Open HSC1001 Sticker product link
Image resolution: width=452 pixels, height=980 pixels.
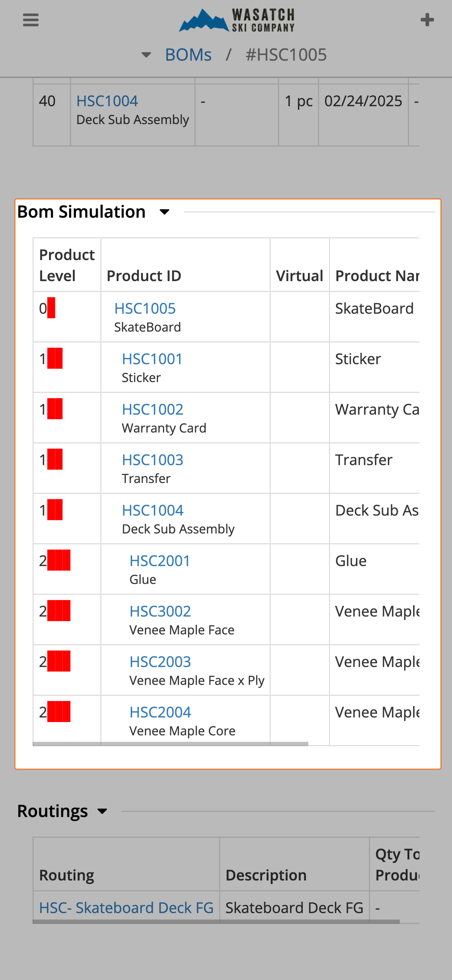click(152, 359)
